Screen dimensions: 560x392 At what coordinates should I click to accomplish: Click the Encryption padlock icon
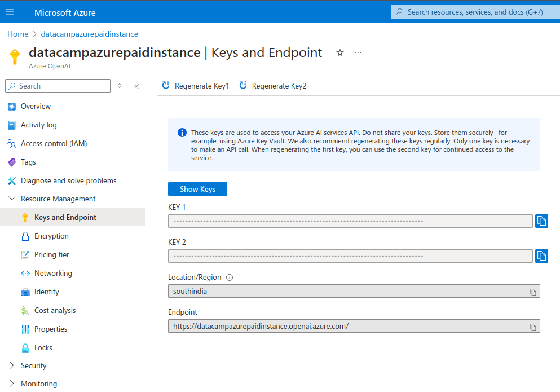coord(25,236)
